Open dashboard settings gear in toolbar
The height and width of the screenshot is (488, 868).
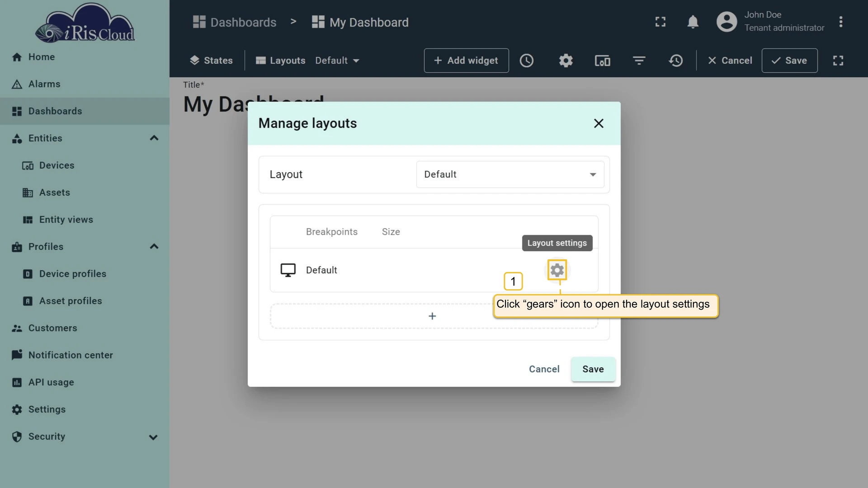566,61
